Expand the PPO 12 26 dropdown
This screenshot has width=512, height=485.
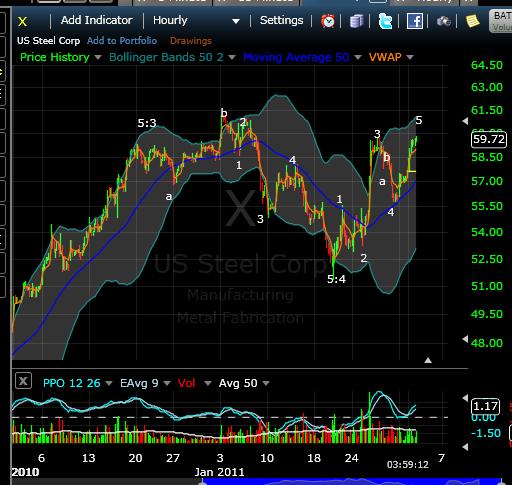(109, 383)
